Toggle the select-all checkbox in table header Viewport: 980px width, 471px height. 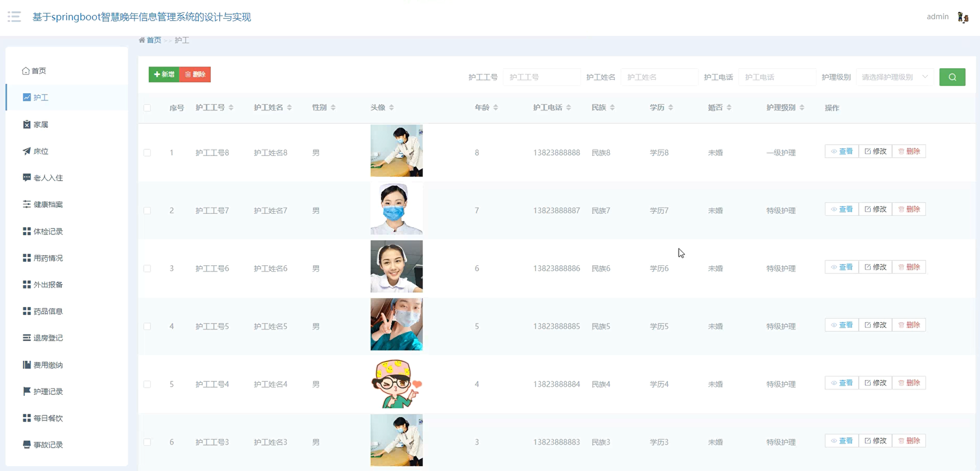click(x=147, y=108)
